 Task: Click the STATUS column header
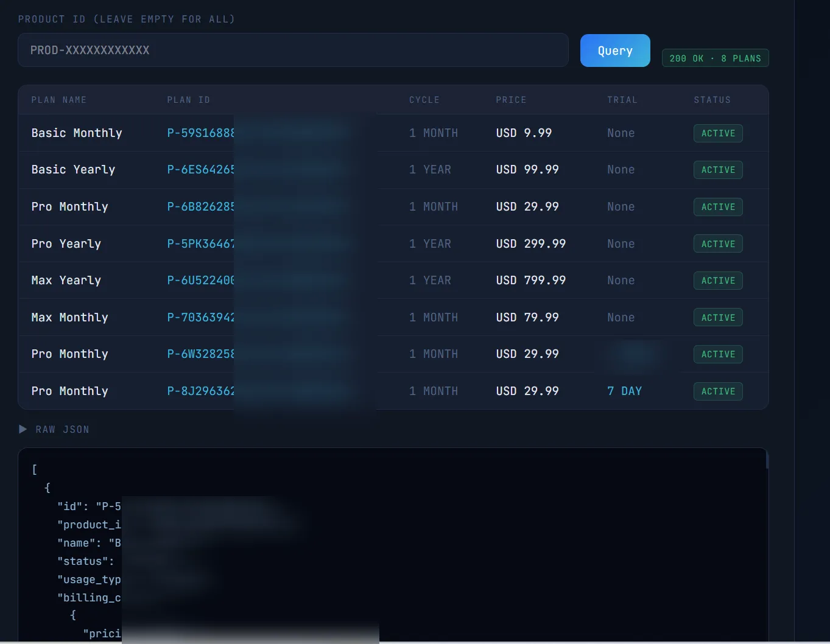712,100
